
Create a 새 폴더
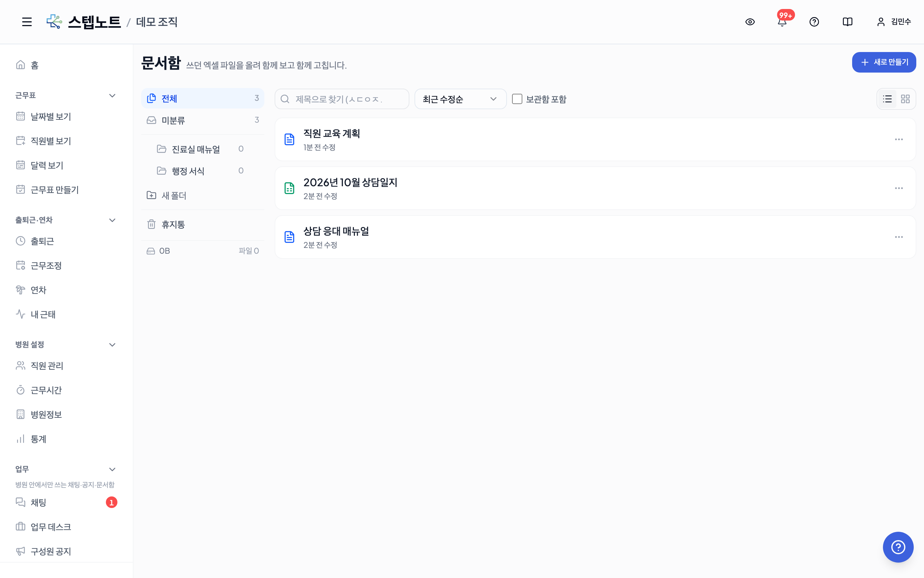pyautogui.click(x=203, y=196)
